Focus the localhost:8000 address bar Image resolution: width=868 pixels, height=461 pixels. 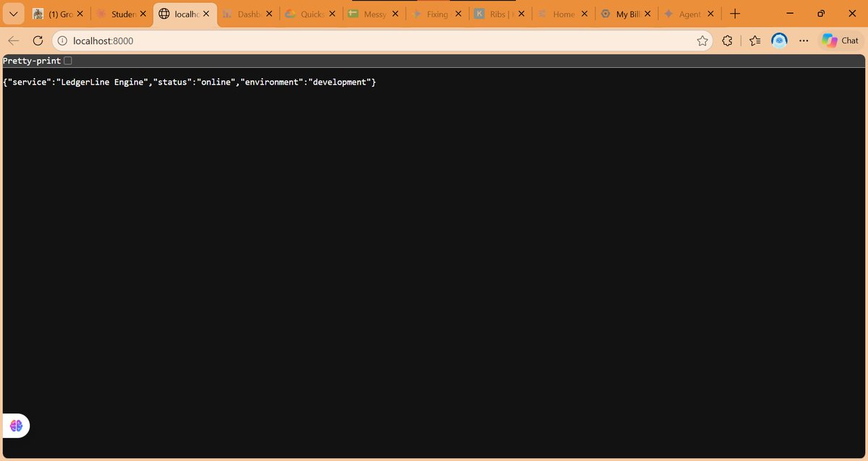click(x=383, y=41)
